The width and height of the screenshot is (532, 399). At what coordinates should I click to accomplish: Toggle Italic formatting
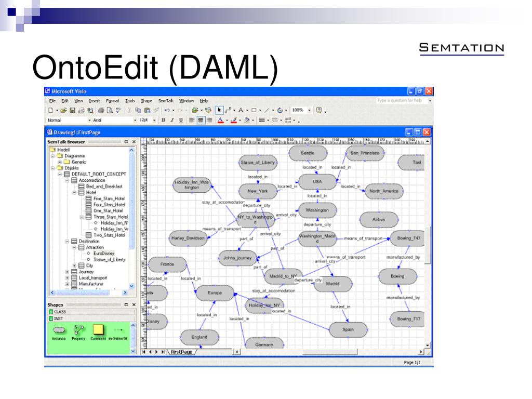[x=172, y=120]
